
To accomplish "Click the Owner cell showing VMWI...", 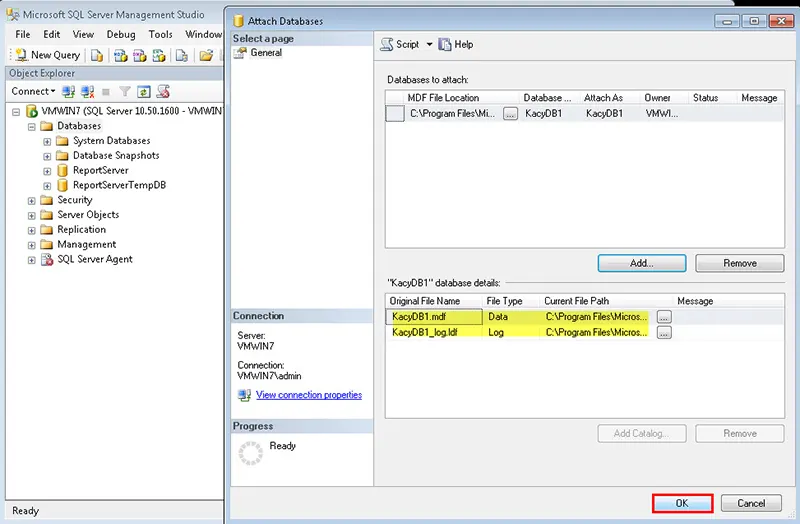I will coord(664,113).
